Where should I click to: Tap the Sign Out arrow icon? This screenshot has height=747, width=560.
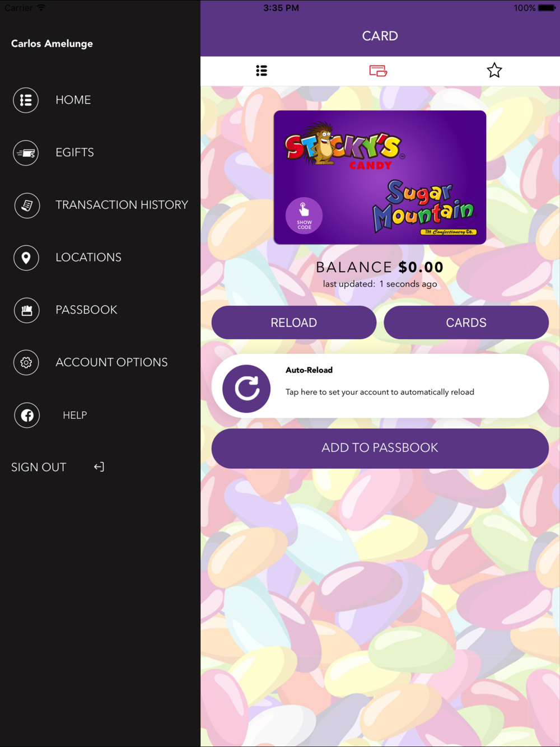[x=99, y=467]
